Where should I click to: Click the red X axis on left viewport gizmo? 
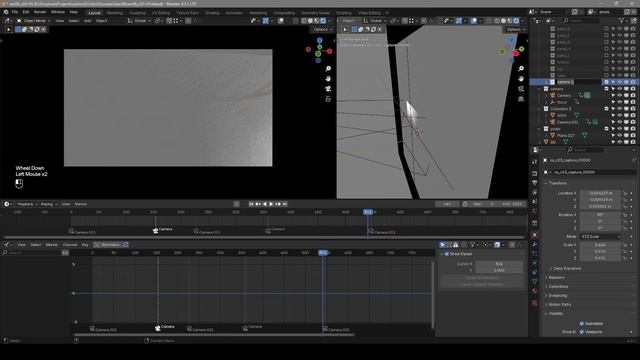329,51
